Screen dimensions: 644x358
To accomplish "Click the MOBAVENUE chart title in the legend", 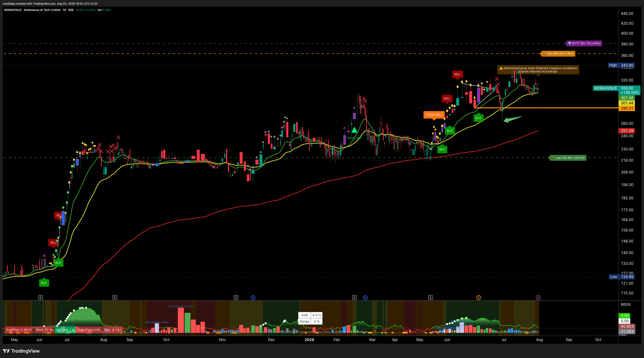I will [x=39, y=10].
